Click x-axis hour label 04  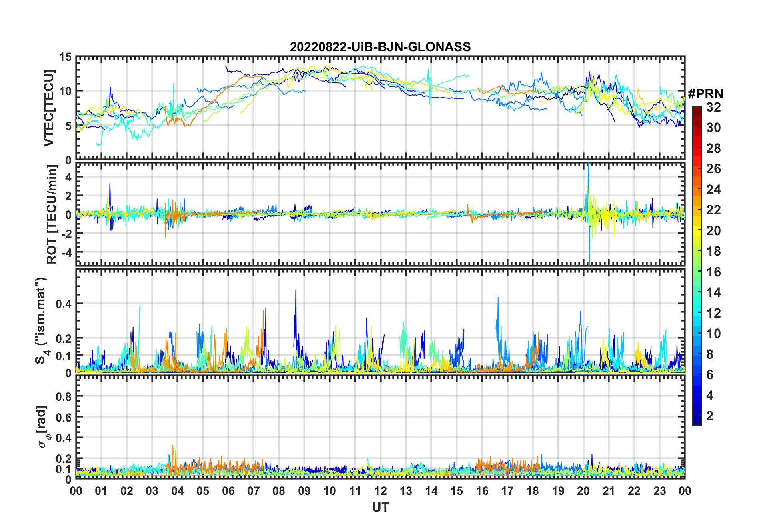point(178,491)
